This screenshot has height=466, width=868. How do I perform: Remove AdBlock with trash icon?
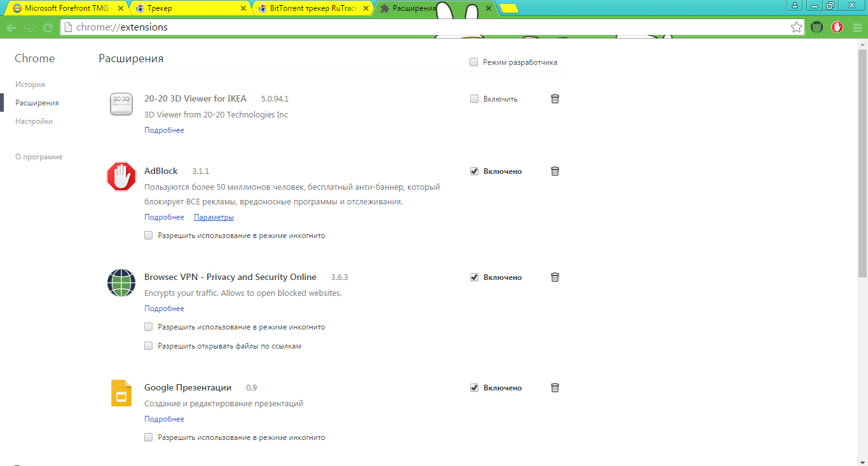(x=555, y=171)
